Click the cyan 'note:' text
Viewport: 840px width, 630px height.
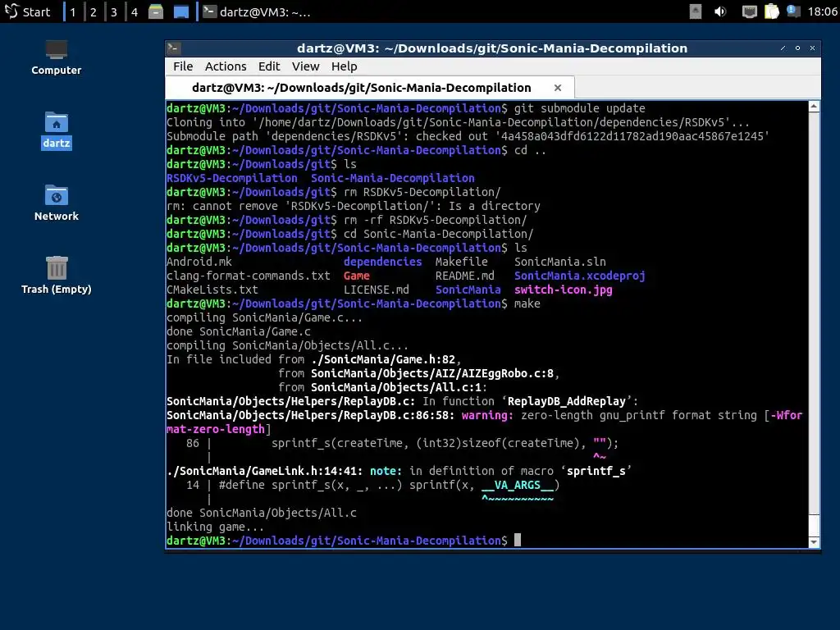click(x=386, y=471)
